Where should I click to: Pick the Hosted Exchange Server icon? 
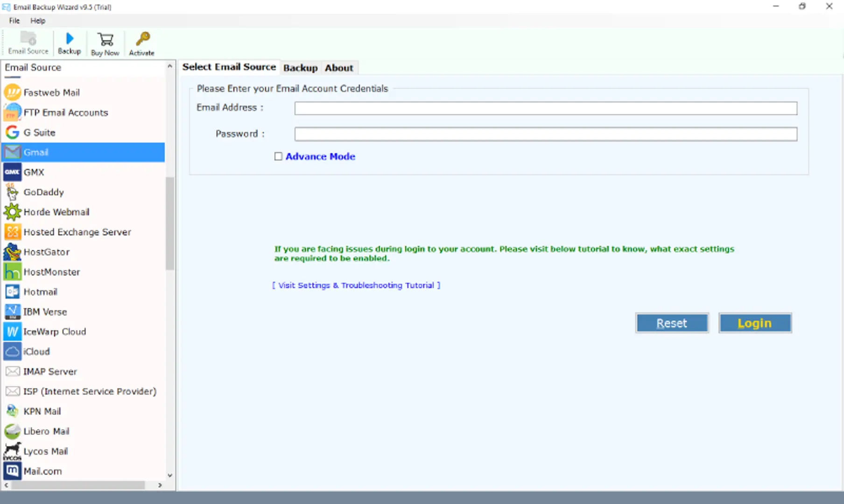pos(13,232)
